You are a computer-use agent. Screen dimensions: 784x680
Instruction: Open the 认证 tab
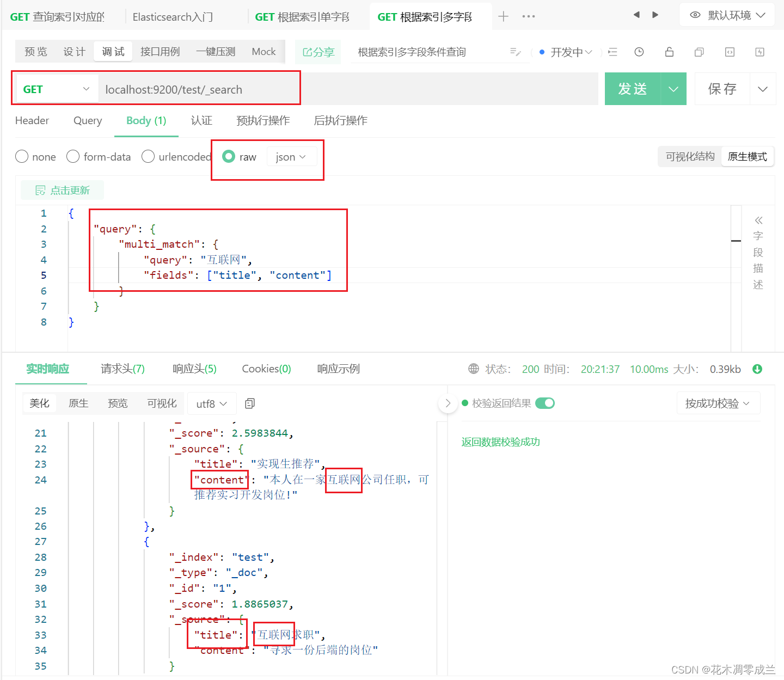[201, 120]
